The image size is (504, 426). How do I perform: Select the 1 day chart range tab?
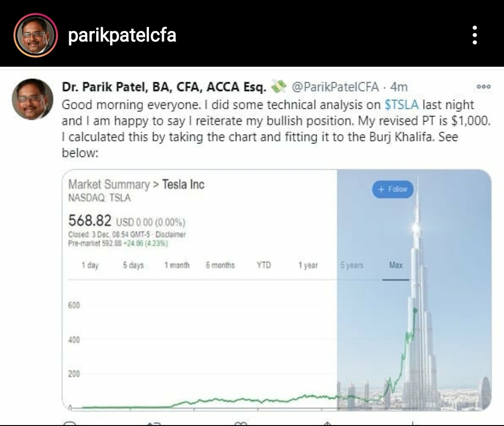tap(90, 265)
